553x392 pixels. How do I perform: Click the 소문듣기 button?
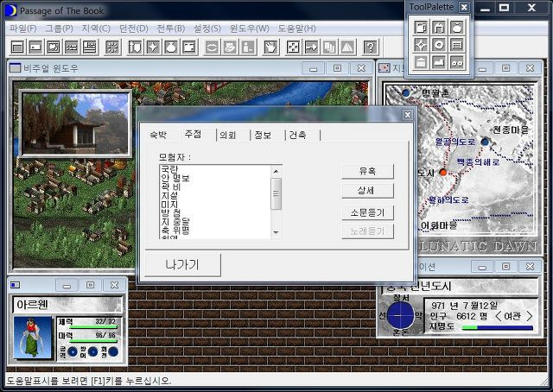point(367,212)
